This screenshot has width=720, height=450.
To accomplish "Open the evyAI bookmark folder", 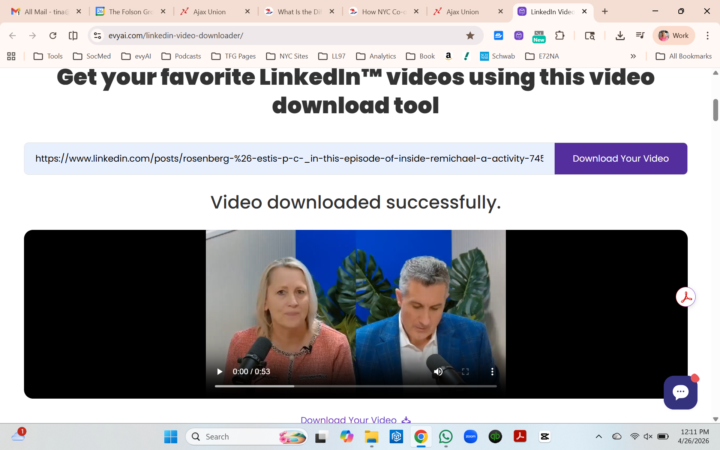I will click(x=136, y=56).
